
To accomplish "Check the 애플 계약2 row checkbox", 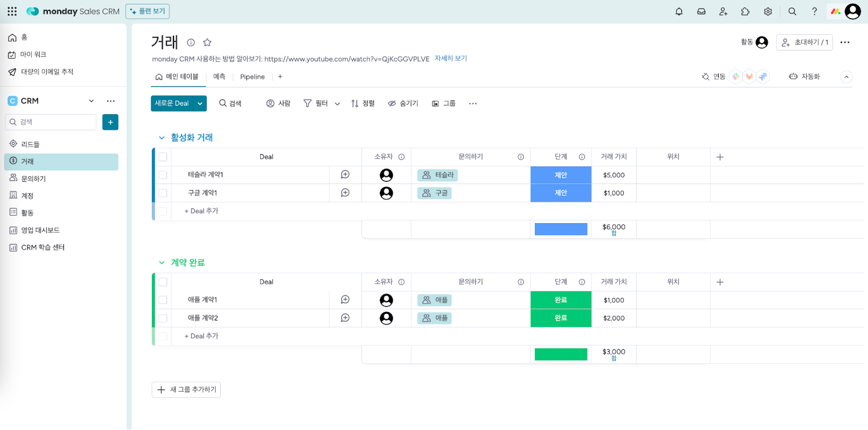I will (163, 318).
